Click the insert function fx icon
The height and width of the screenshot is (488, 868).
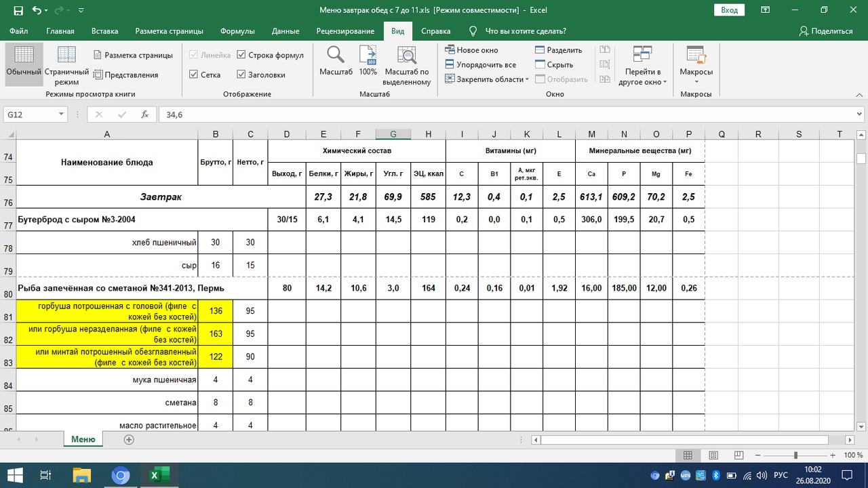click(x=144, y=115)
